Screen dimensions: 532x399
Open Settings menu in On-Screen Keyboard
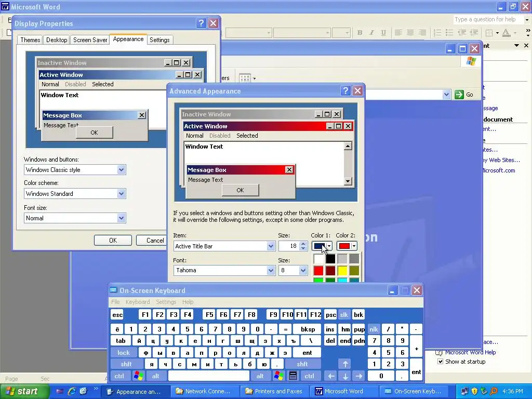click(166, 302)
